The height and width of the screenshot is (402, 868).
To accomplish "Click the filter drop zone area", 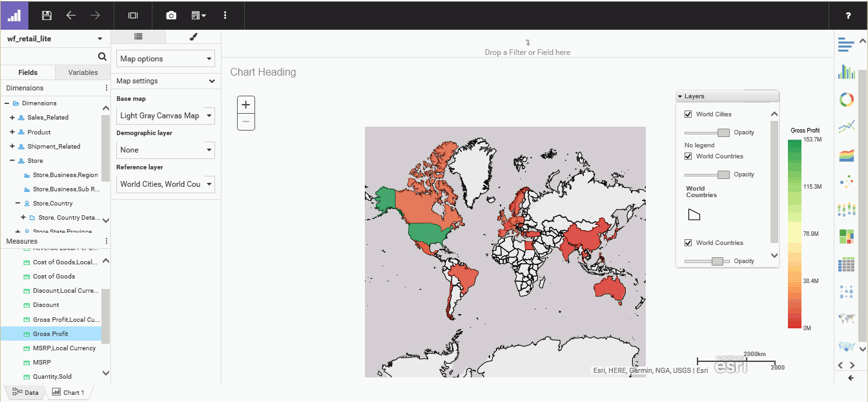I will pyautogui.click(x=527, y=47).
